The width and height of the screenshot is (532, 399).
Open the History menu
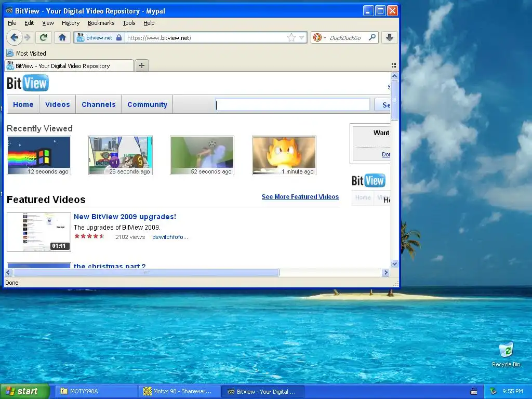click(71, 23)
